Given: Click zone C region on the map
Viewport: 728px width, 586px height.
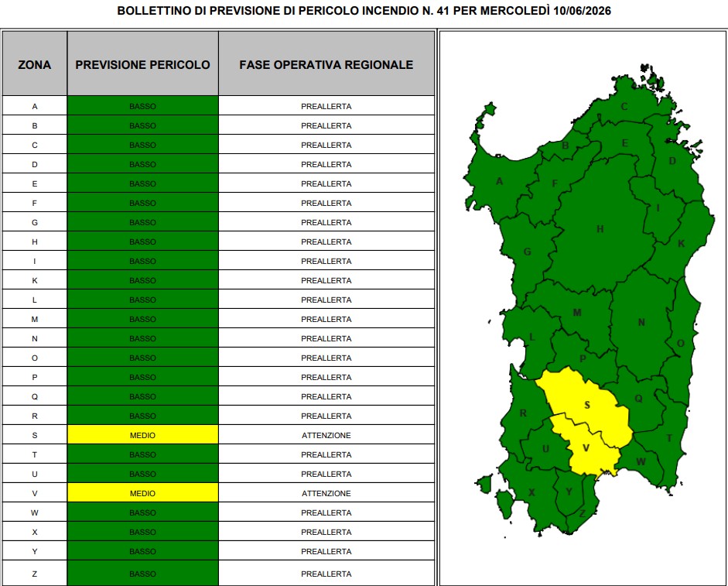Looking at the screenshot, I should (x=624, y=107).
